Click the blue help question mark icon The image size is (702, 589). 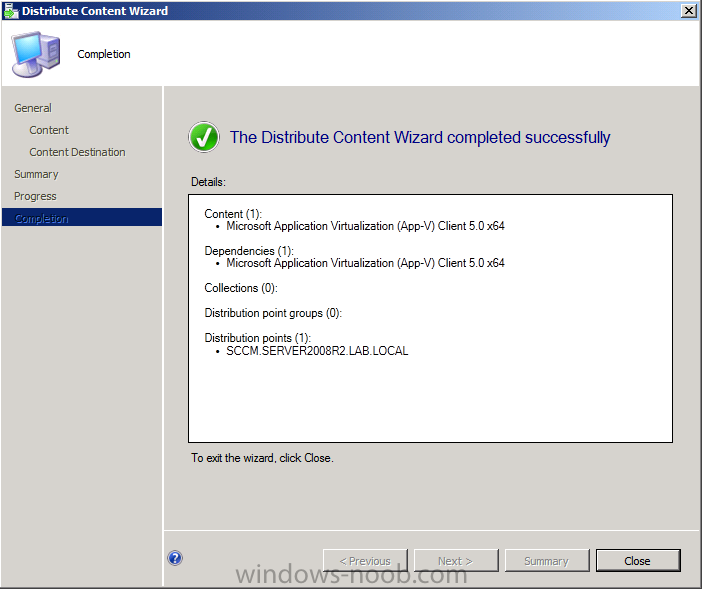coord(175,558)
